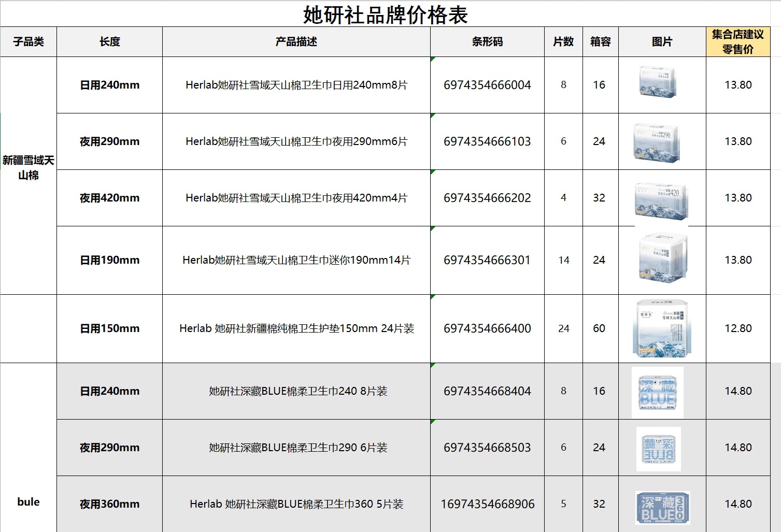The height and width of the screenshot is (532, 781).
Task: Select barcode cell '16974354668906'
Action: 487,504
